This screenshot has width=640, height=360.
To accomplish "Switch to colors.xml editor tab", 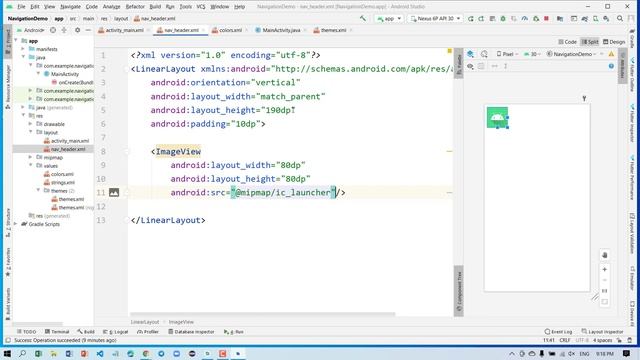I will tap(230, 30).
